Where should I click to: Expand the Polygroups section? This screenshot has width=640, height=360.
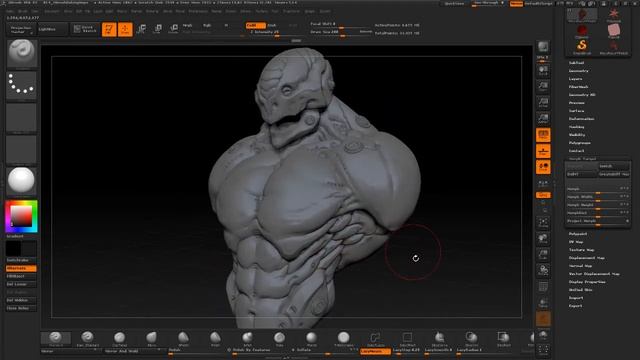(580, 143)
